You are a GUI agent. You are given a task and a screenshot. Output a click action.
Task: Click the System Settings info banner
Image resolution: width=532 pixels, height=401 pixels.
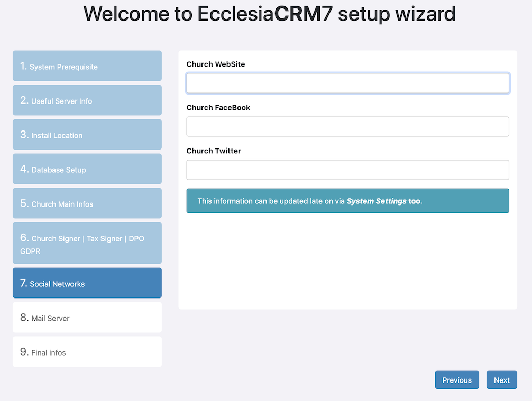pyautogui.click(x=348, y=201)
